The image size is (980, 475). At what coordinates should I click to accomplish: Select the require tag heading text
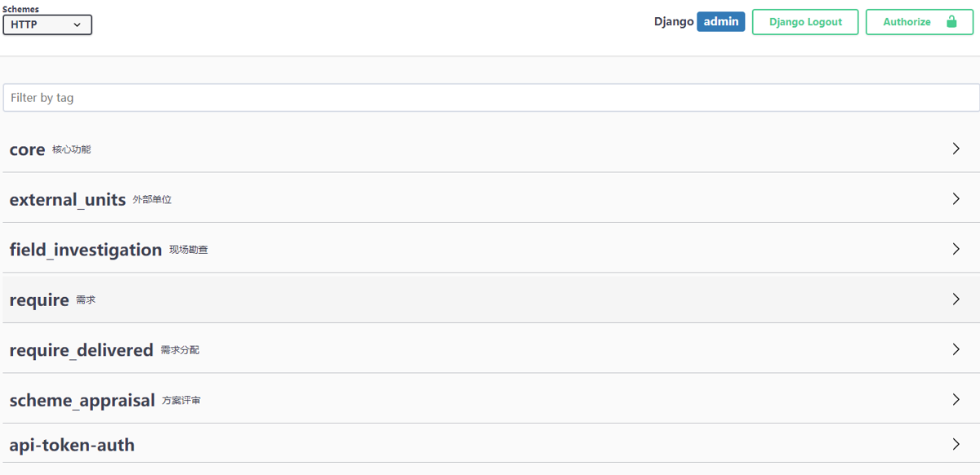(39, 300)
